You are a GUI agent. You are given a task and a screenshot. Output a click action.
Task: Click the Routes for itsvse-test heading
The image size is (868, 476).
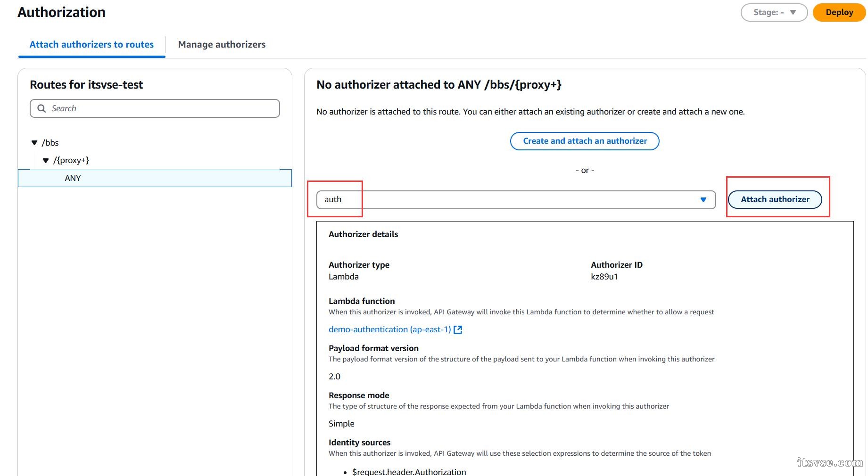point(86,85)
